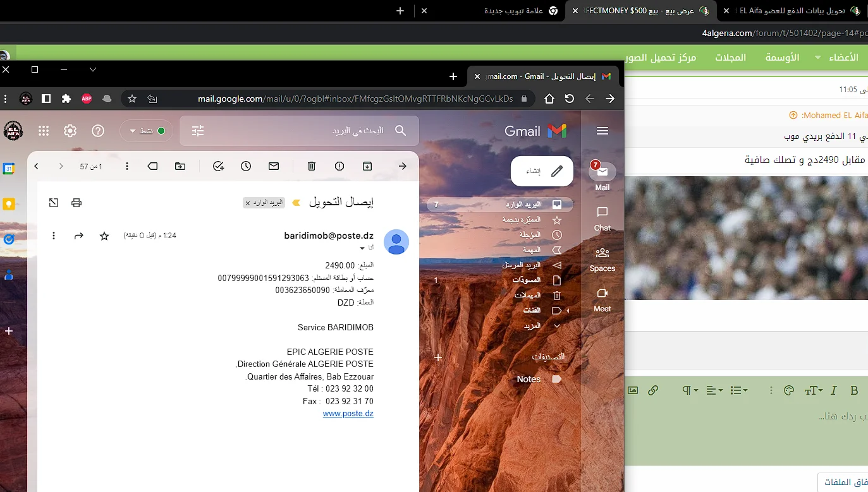Image resolution: width=868 pixels, height=492 pixels.
Task: Open the Chat section in Gmail
Action: pyautogui.click(x=602, y=218)
